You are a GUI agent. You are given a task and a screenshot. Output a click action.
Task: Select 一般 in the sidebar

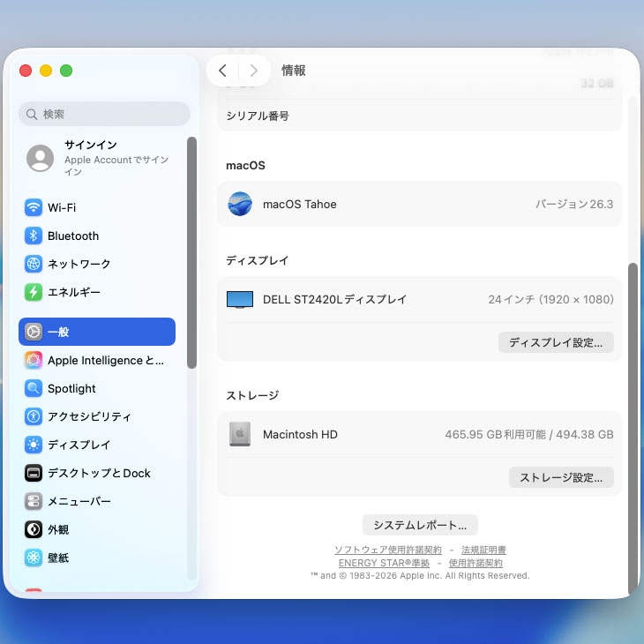click(97, 332)
